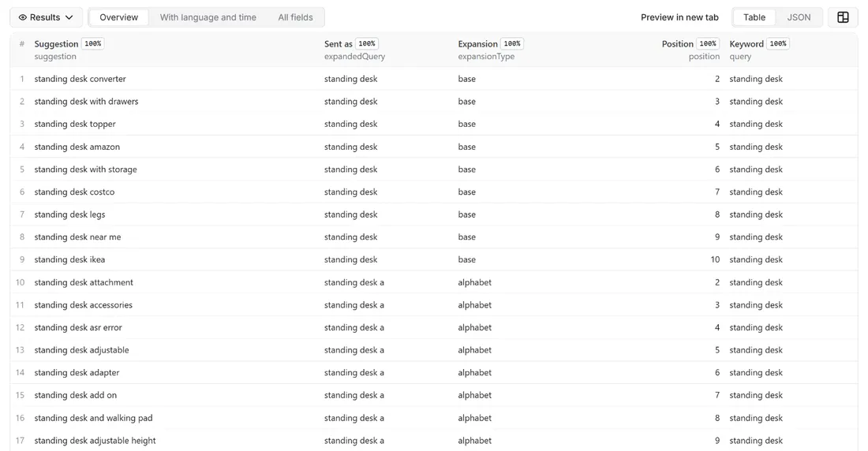Select the All fields tab
The image size is (868, 451).
tap(295, 17)
